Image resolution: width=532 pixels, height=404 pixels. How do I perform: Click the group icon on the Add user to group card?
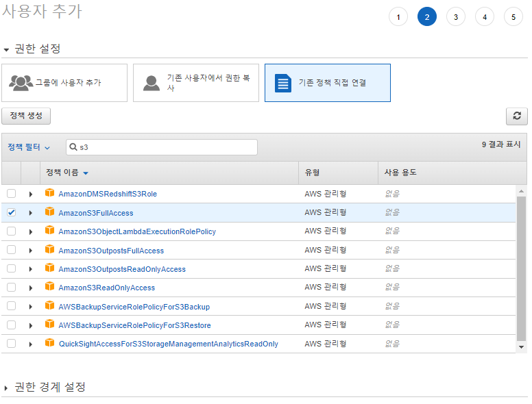tap(21, 83)
